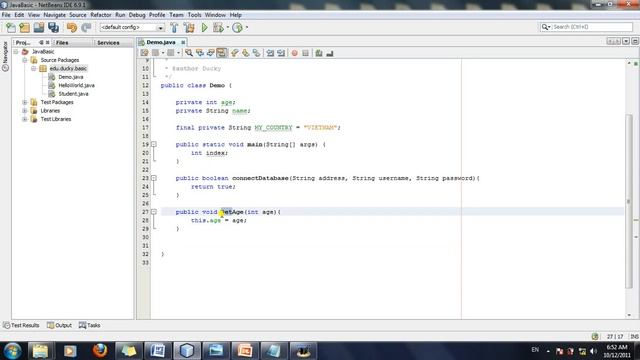Collapse the connectDatabase method code fold
Viewport: 640px width, 360px height.
[x=154, y=178]
